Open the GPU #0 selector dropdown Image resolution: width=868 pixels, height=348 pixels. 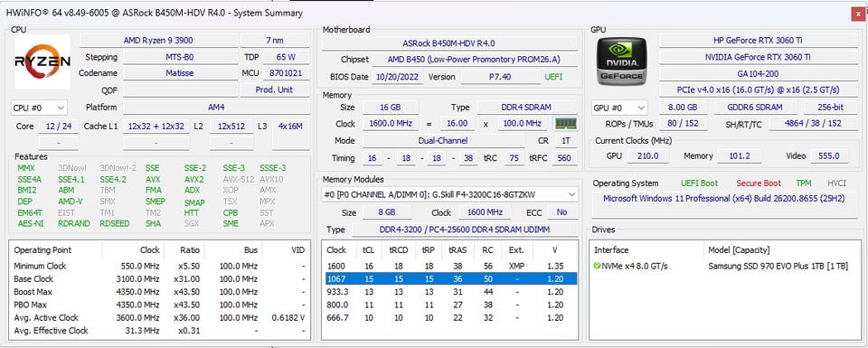(619, 108)
